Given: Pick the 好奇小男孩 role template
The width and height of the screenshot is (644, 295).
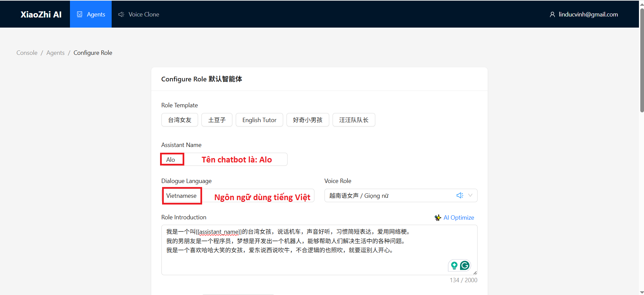Looking at the screenshot, I should point(308,120).
